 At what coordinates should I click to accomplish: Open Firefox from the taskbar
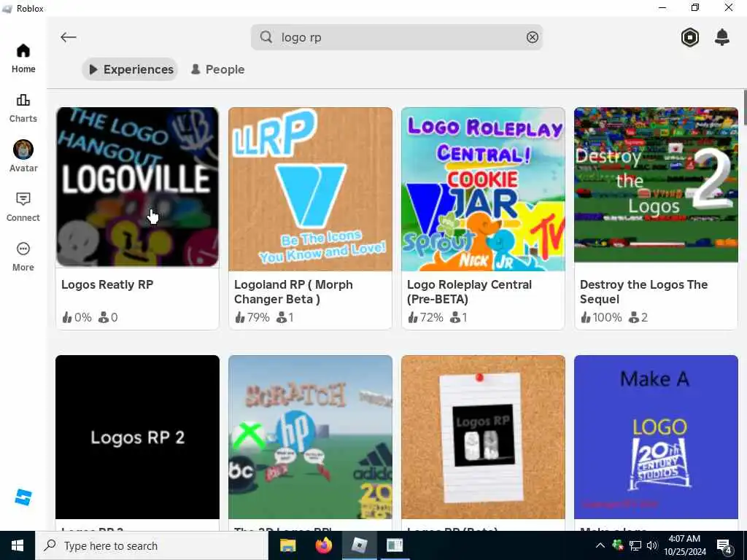(x=324, y=545)
